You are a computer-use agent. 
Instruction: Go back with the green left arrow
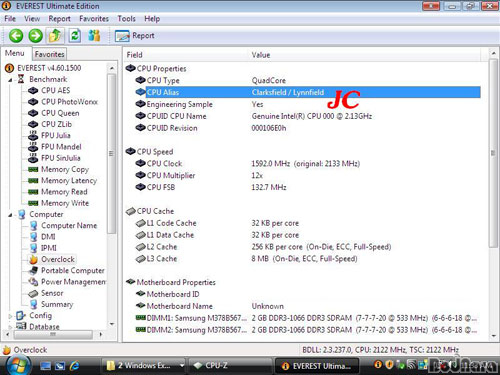click(16, 36)
